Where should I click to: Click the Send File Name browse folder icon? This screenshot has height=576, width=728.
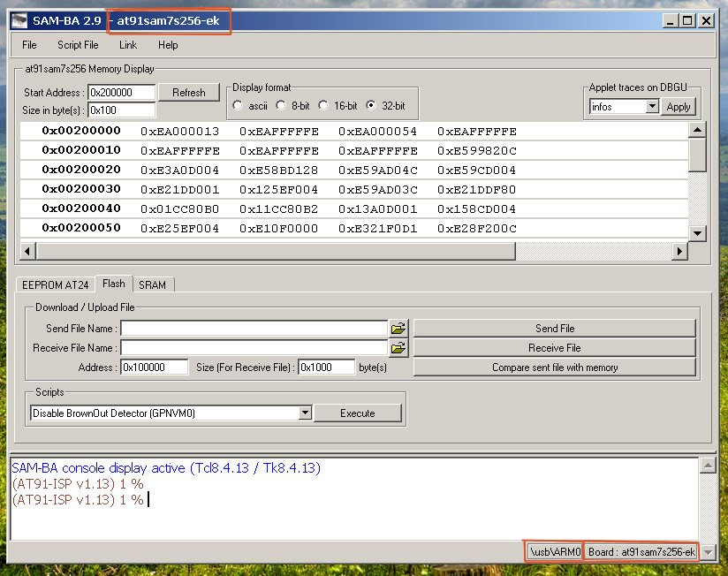click(x=398, y=329)
